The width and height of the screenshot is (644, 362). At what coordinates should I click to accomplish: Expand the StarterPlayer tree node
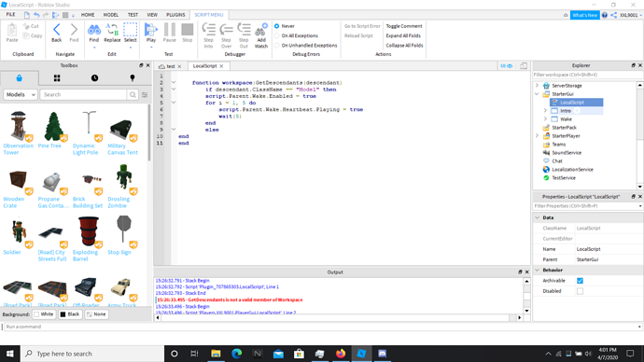[x=538, y=136]
